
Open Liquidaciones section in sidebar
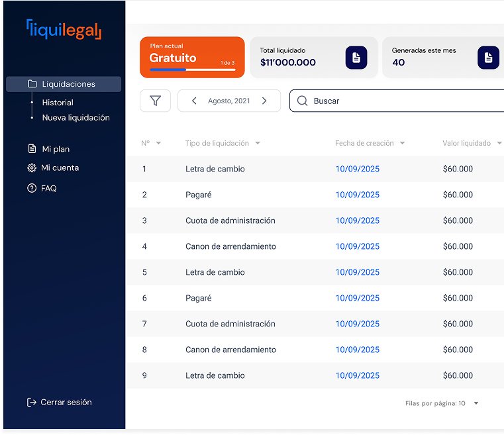coord(64,84)
